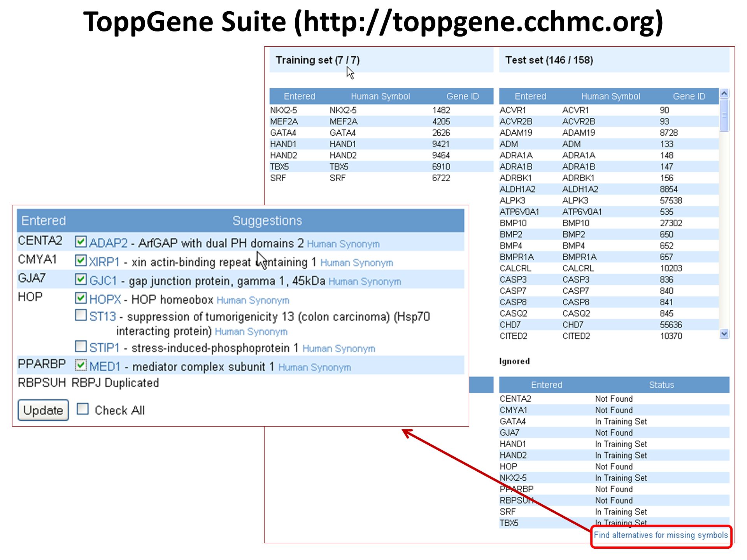Uncheck the HOPX suggestion checkbox
The width and height of the screenshot is (747, 560).
tap(81, 298)
